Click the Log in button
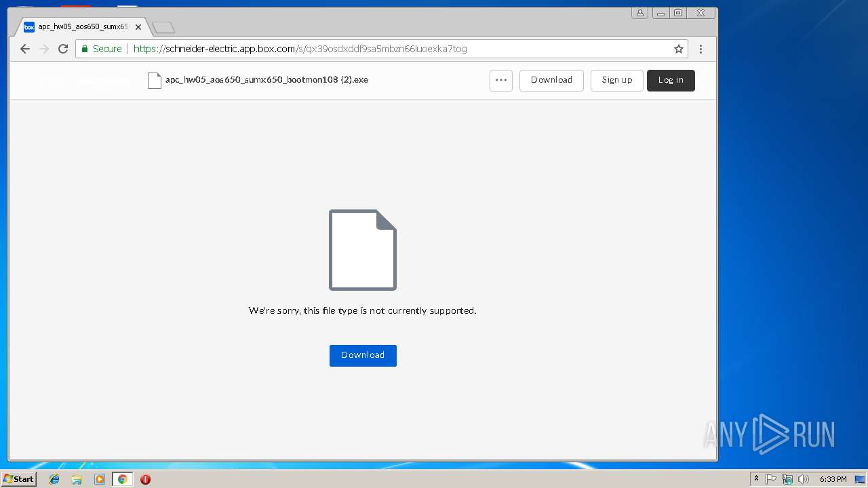The height and width of the screenshot is (488, 868). tap(671, 80)
